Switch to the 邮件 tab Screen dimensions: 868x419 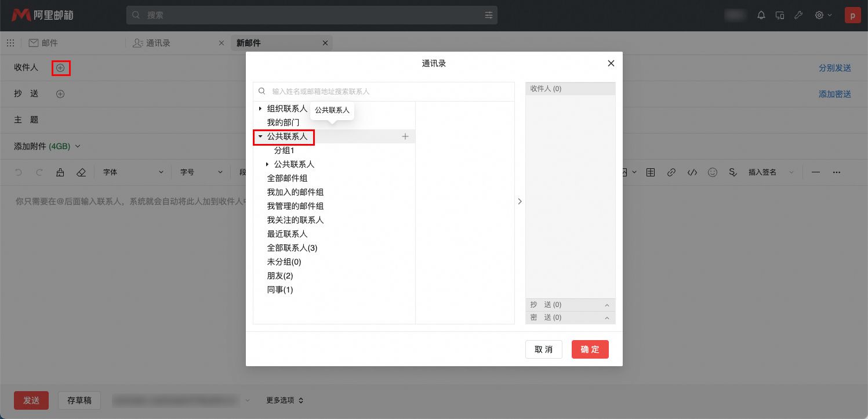pyautogui.click(x=49, y=43)
